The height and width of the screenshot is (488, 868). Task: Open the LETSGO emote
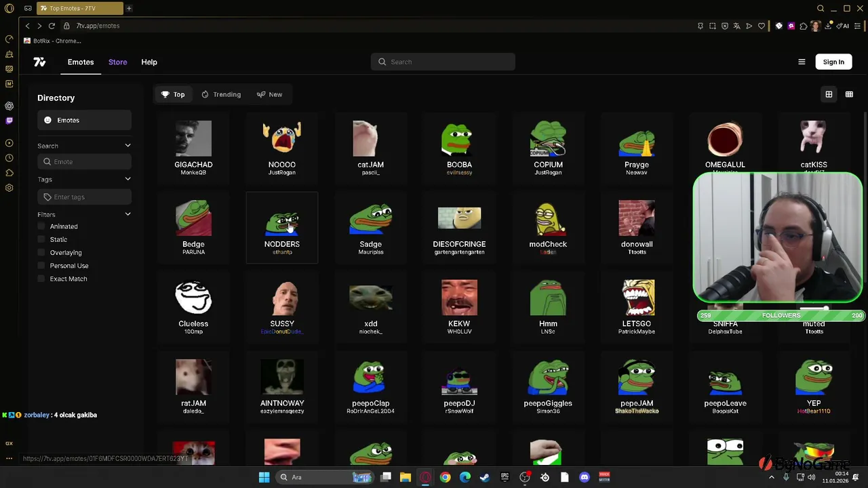tap(637, 307)
